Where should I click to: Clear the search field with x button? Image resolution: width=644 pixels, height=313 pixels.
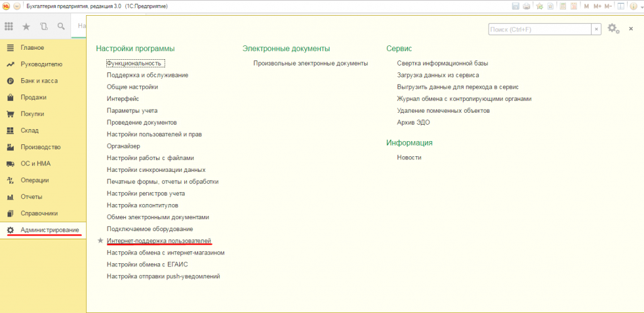[x=596, y=29]
